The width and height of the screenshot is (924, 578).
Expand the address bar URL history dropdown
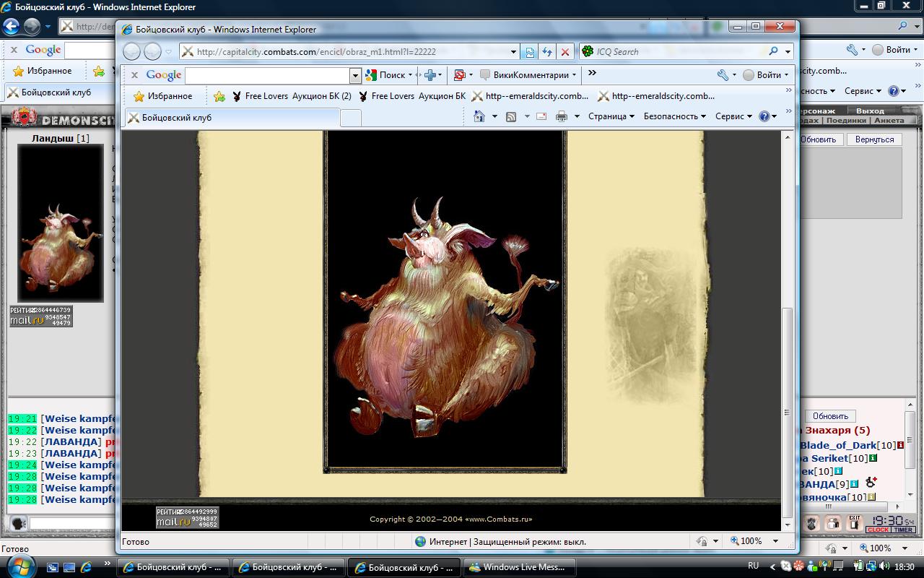click(x=514, y=52)
